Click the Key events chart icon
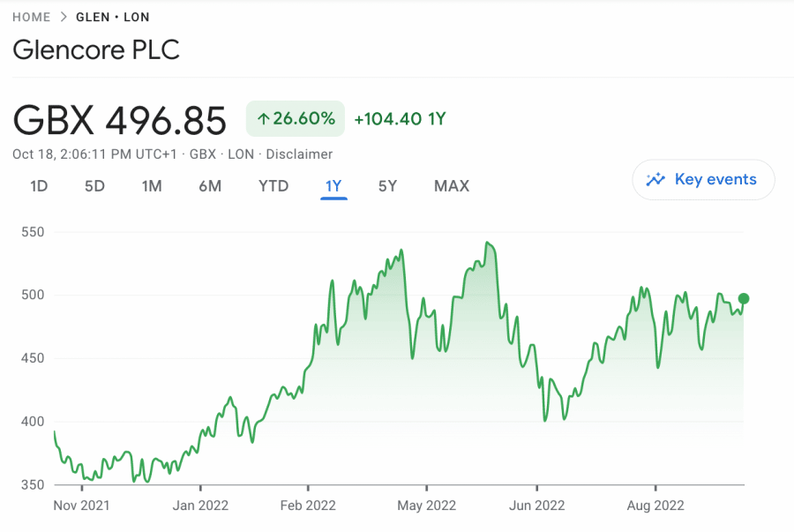 click(655, 179)
